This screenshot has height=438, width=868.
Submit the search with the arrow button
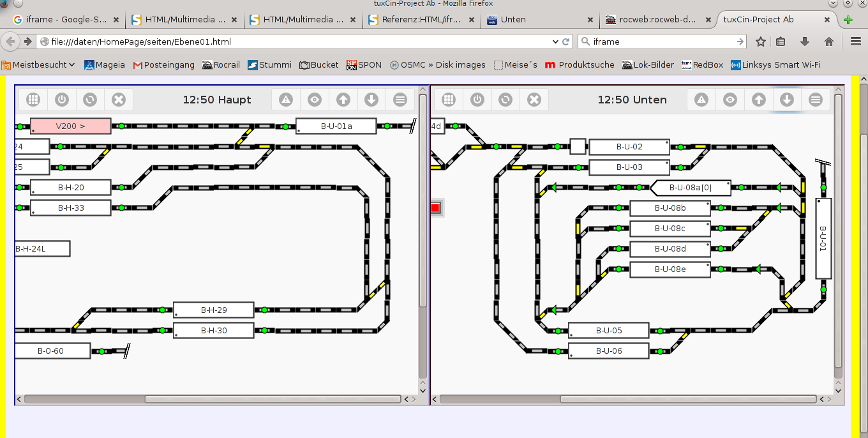pyautogui.click(x=740, y=42)
